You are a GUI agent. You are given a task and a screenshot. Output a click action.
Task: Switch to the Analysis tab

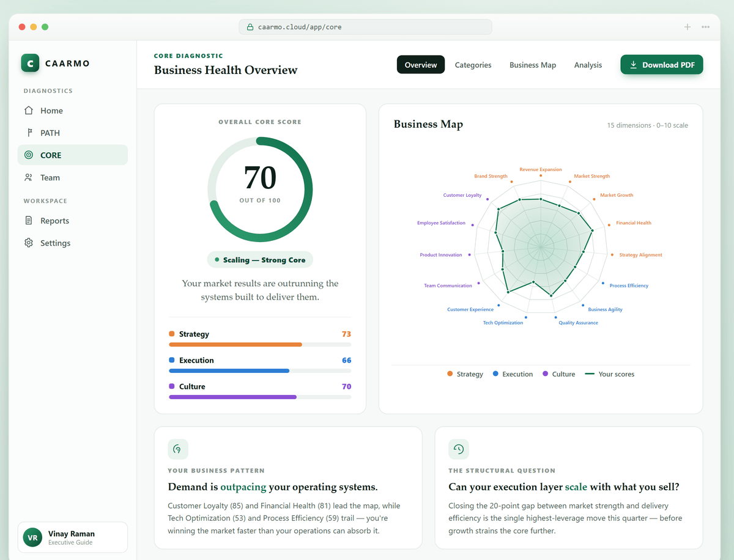[x=588, y=65]
